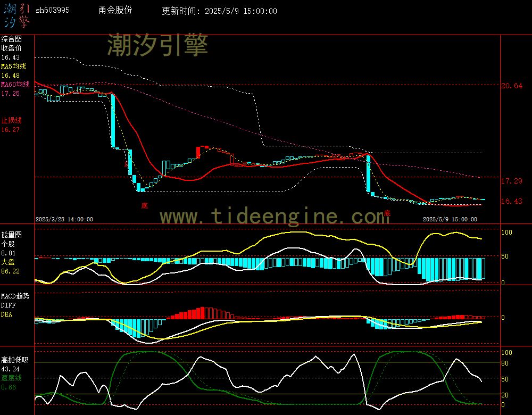Viewport: 532px width, 415px height.
Task: Click the 50 axis label of the 高抛低吸 panel
Action: tap(505, 379)
